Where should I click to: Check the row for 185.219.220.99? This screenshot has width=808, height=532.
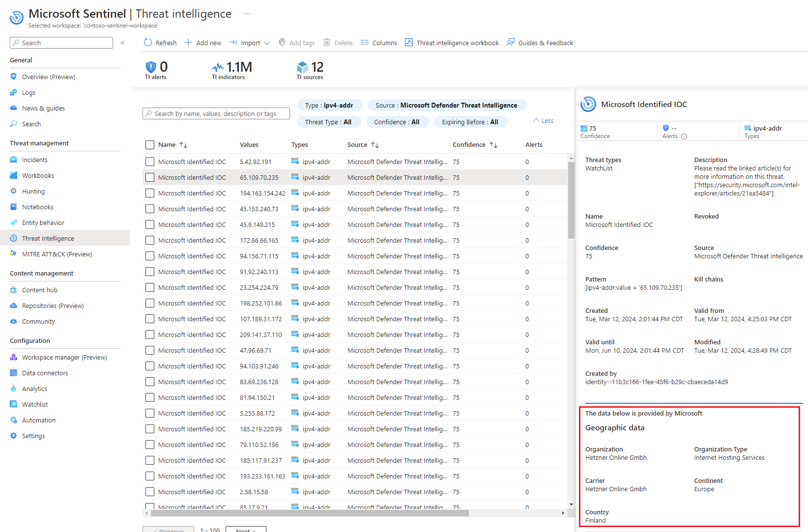pos(150,429)
